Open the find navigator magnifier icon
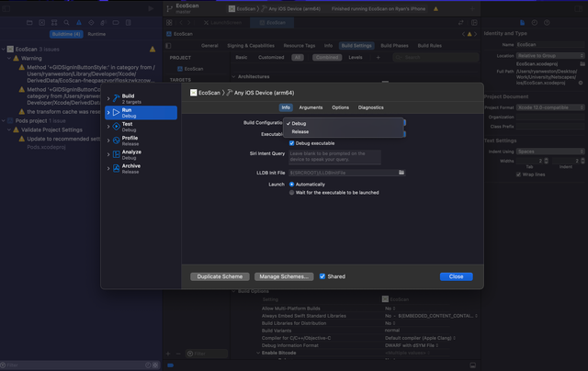This screenshot has height=371, width=588. click(66, 22)
